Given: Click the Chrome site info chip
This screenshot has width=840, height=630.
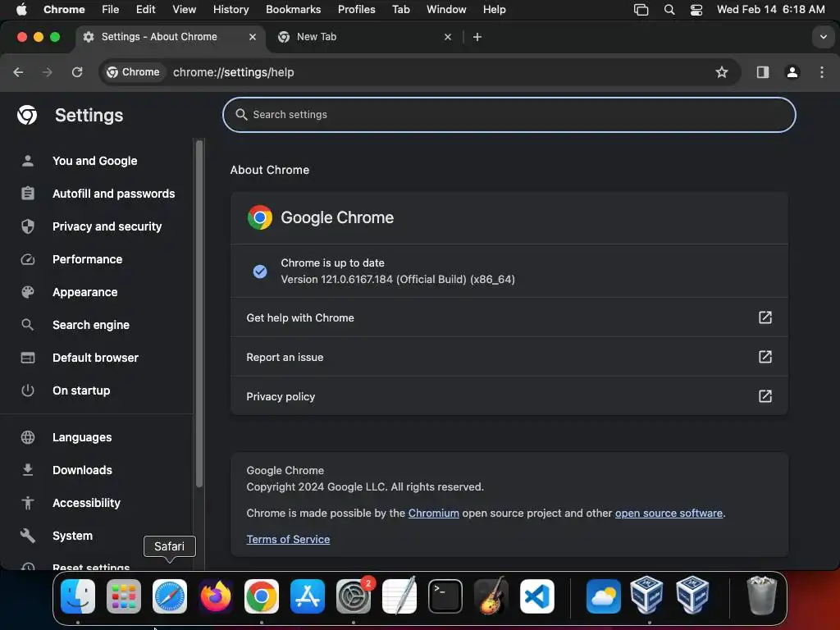Looking at the screenshot, I should coord(133,72).
